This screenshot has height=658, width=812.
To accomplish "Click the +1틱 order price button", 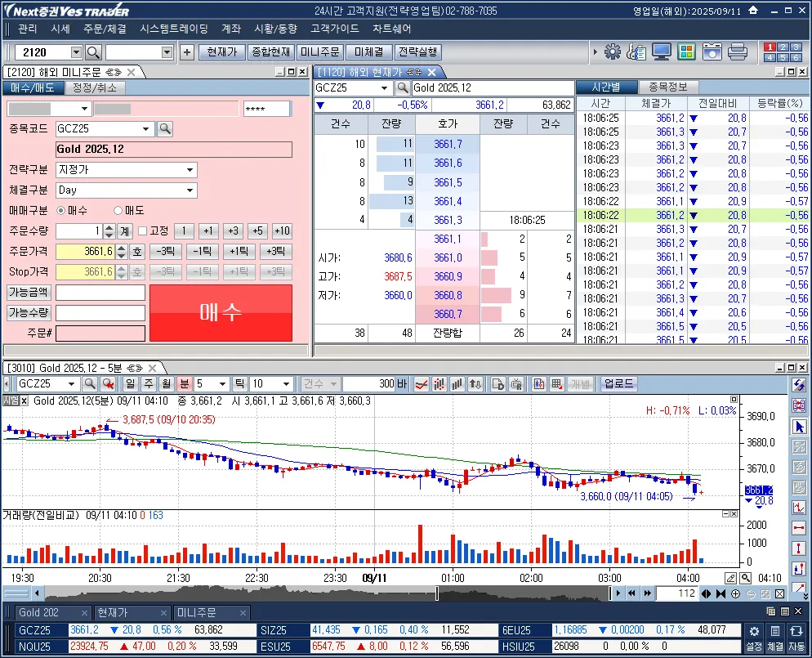I will click(x=239, y=251).
